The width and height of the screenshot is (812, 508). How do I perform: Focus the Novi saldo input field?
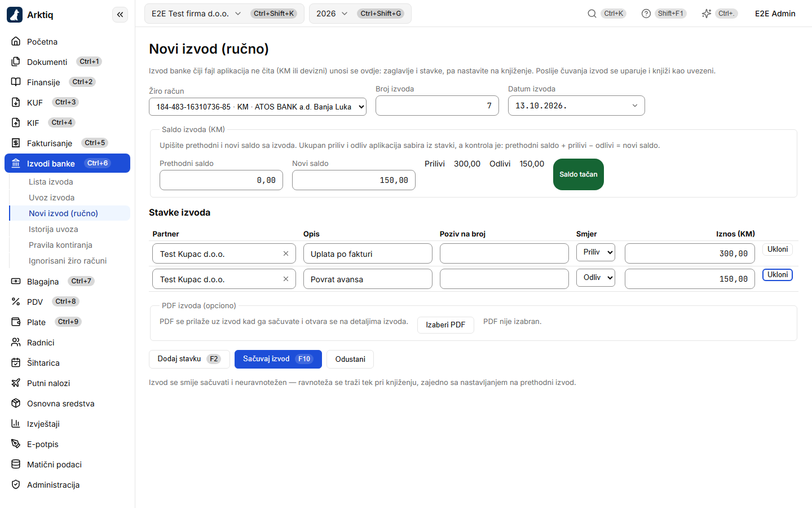[354, 180]
